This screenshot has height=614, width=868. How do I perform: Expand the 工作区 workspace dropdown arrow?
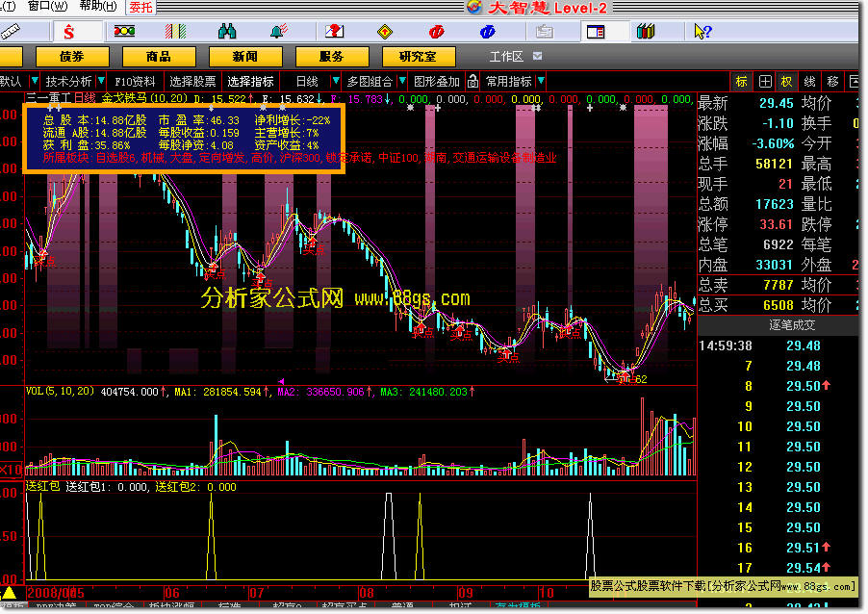[537, 56]
